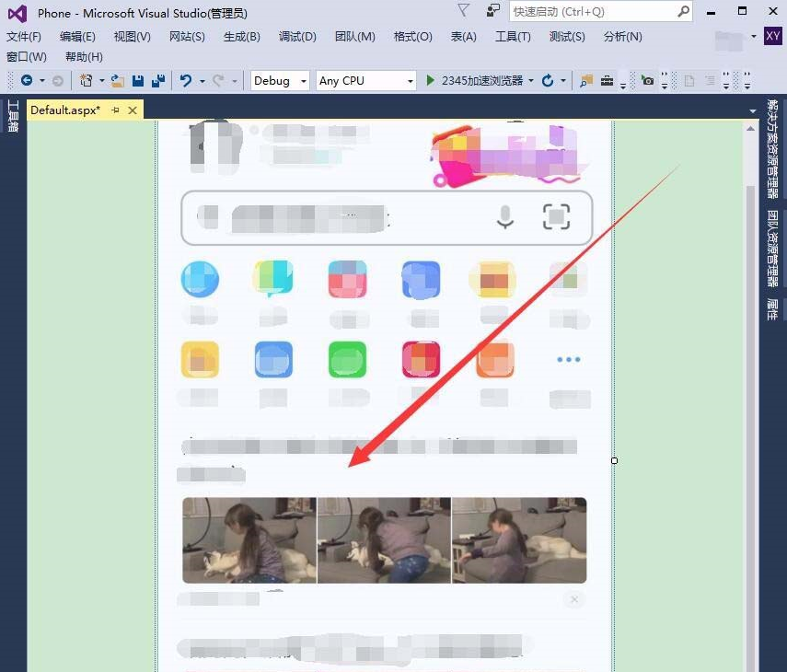
Task: Click the middle video thumbnail in the design preview
Action: pyautogui.click(x=384, y=539)
